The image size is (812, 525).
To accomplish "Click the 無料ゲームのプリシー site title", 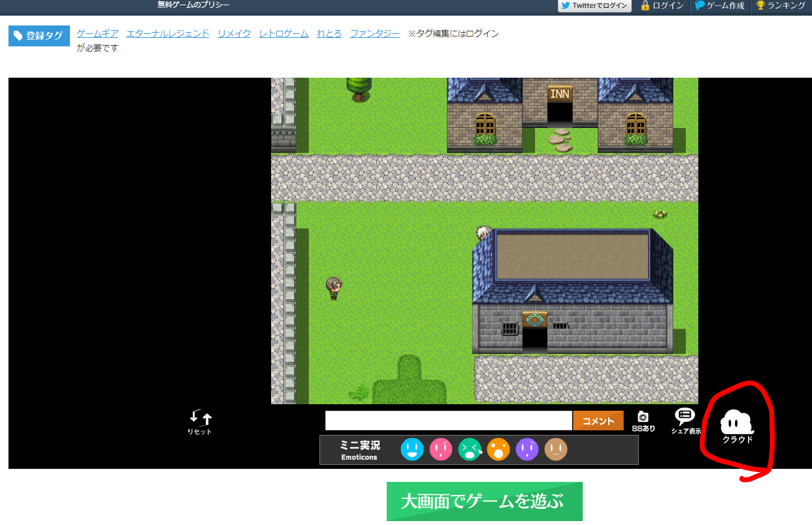I will [x=193, y=5].
